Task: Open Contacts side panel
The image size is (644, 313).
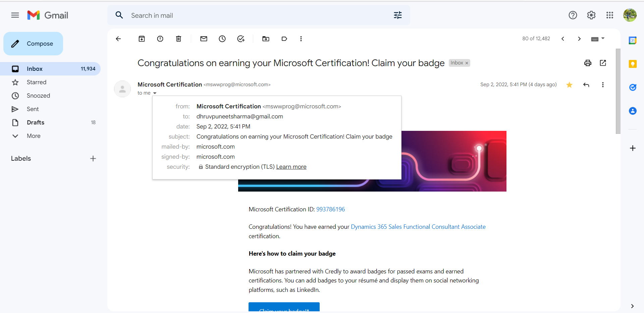Action: coord(633,111)
